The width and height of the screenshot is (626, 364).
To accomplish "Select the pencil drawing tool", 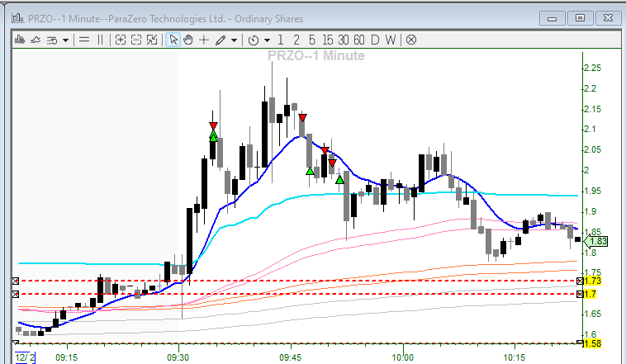I will tap(221, 40).
